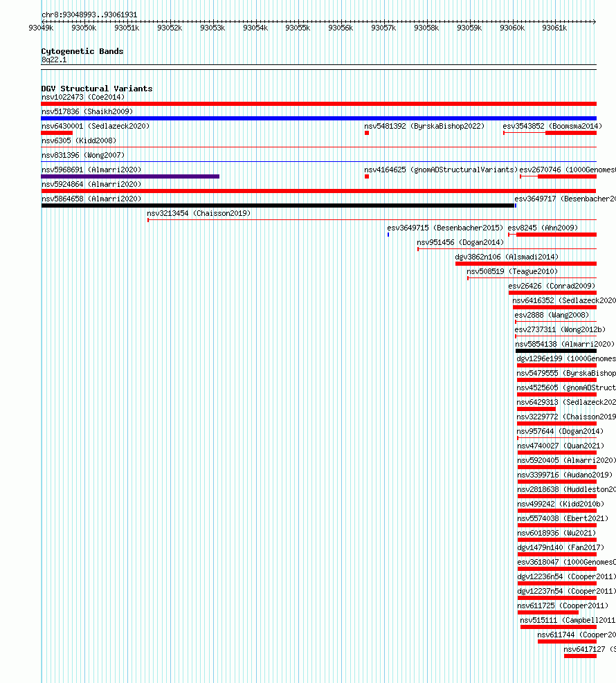Screen dimensions: 616x683
Task: Click the chr8:93048993..93061931 coordinate label
Action: pyautogui.click(x=89, y=15)
